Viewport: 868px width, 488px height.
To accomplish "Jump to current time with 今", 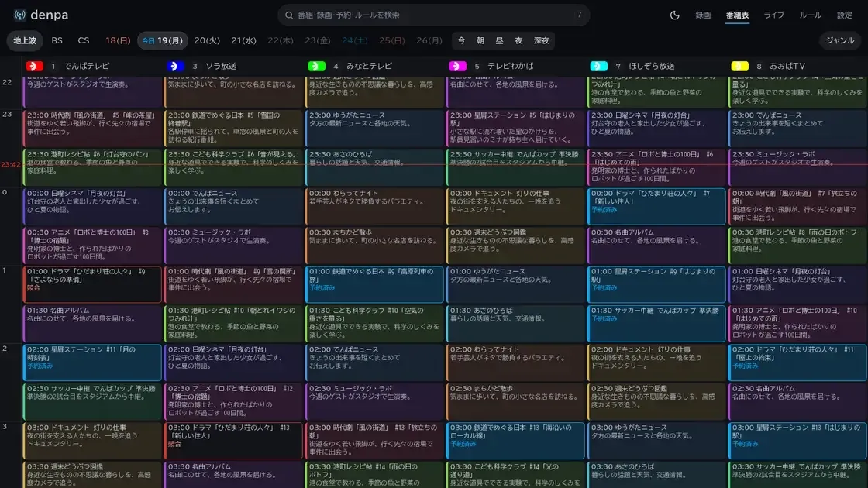I will point(461,40).
